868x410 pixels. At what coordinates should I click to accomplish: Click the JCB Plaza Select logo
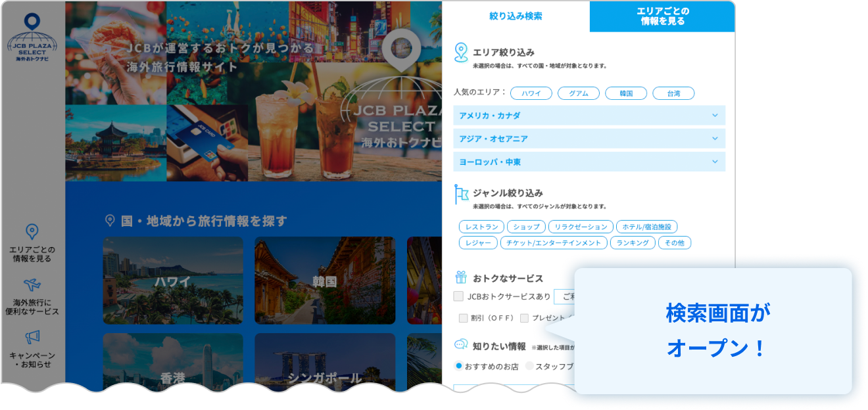[32, 37]
